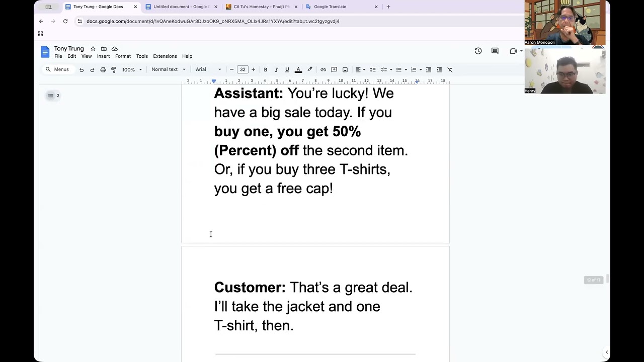Decrease font size with minus button
Image resolution: width=644 pixels, height=362 pixels.
pos(231,69)
